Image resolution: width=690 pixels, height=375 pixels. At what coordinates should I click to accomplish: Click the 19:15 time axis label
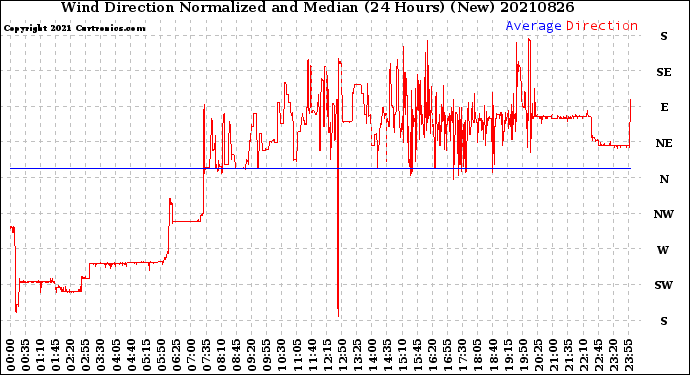pos(507,355)
